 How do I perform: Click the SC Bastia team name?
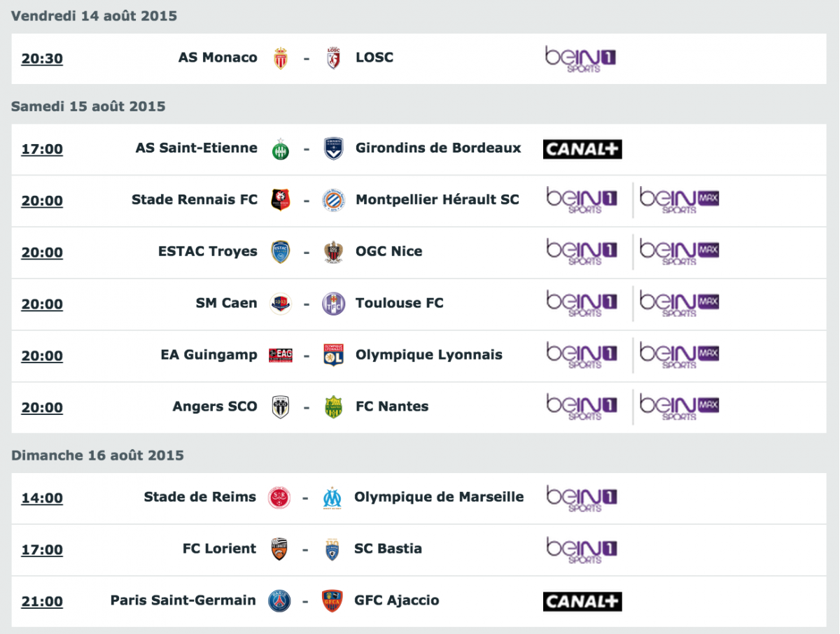pos(388,549)
